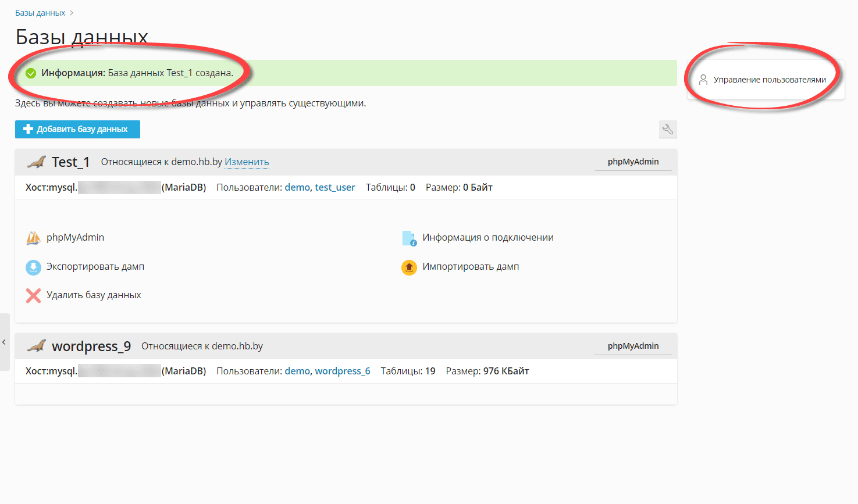Screen dimensions: 858x504
Task: Open the wrench settings icon button
Action: tap(668, 129)
